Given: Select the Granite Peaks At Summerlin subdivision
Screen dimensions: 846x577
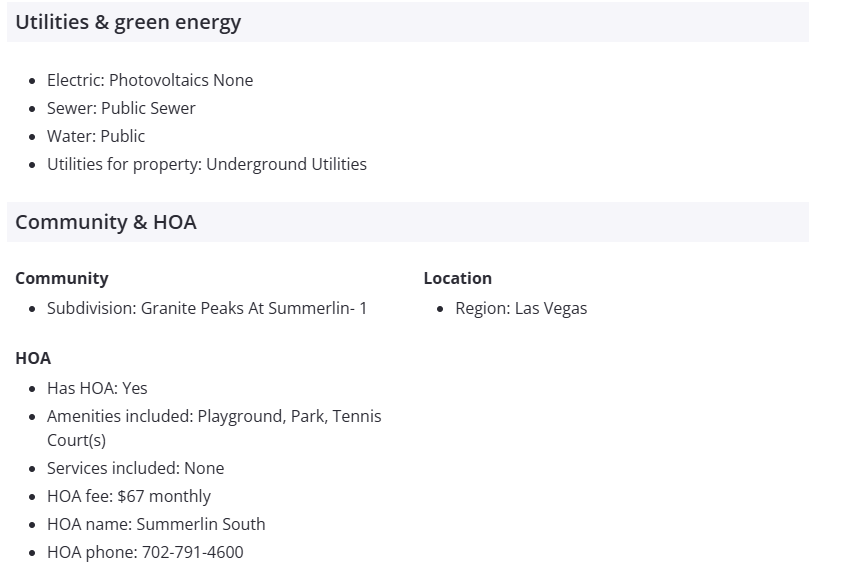Looking at the screenshot, I should point(254,308).
